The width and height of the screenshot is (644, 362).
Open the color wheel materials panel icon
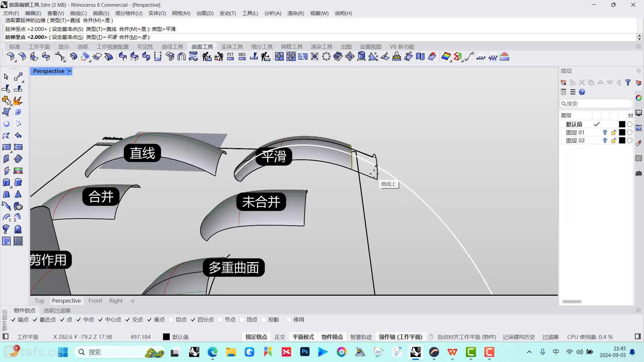pyautogui.click(x=639, y=98)
